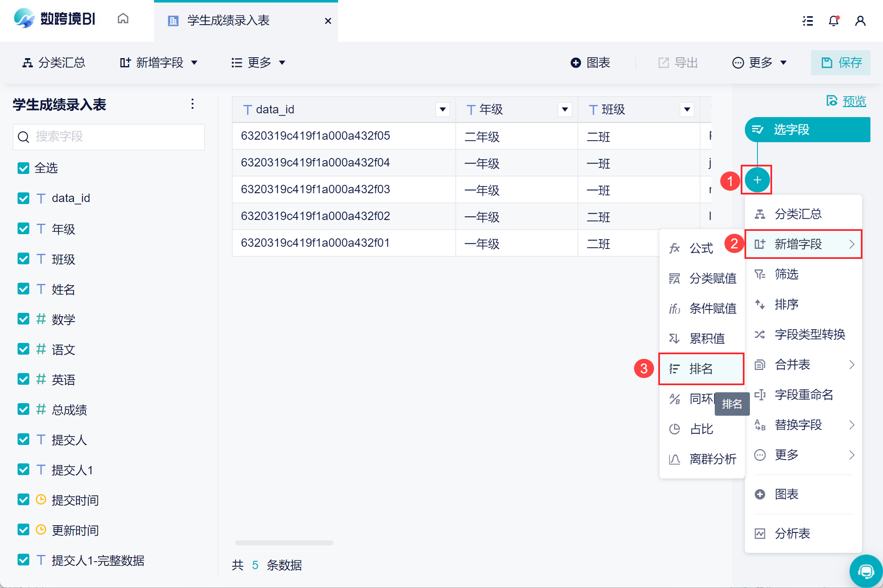Open the notifications bell icon

834,20
